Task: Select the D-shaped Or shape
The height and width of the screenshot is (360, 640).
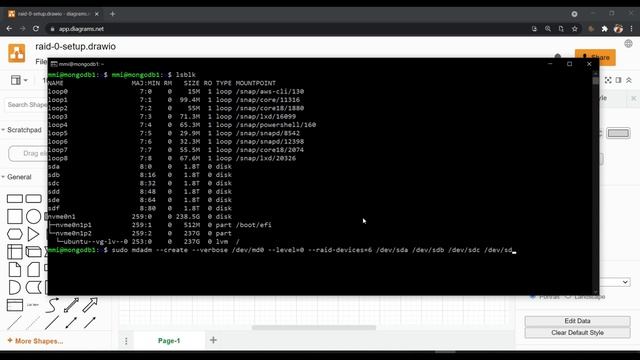Action: pos(15,287)
